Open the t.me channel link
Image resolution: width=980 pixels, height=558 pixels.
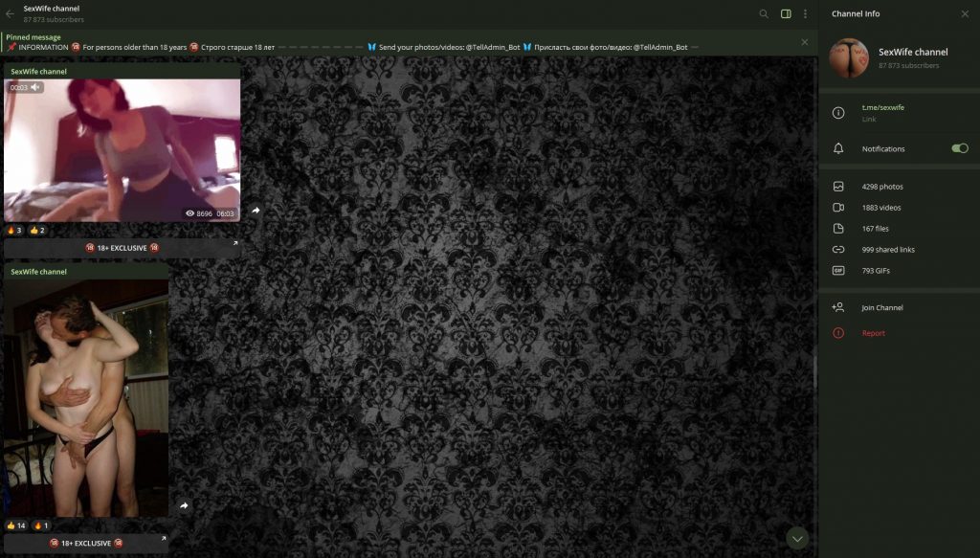coord(882,108)
